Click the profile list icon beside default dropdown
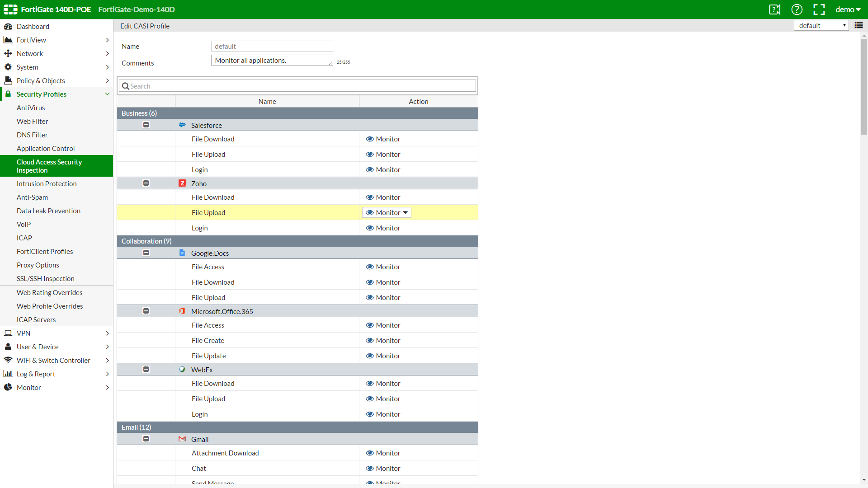This screenshot has width=868, height=488. tap(859, 25)
